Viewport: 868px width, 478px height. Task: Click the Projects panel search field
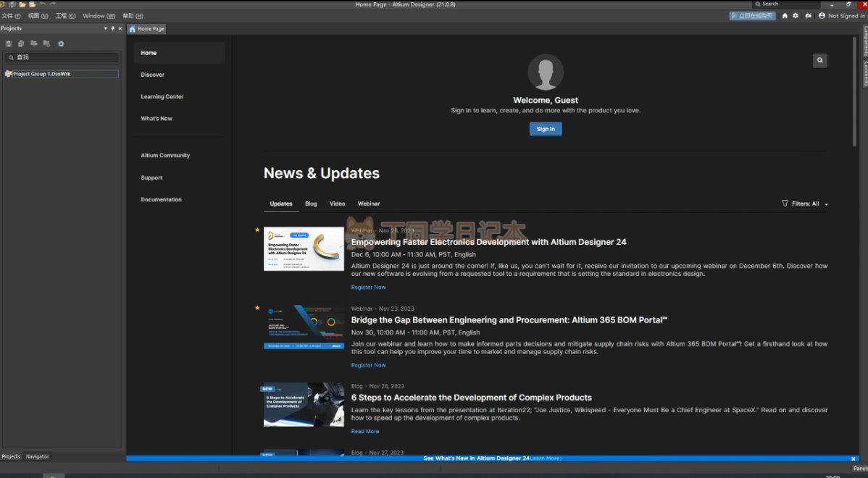[64, 57]
